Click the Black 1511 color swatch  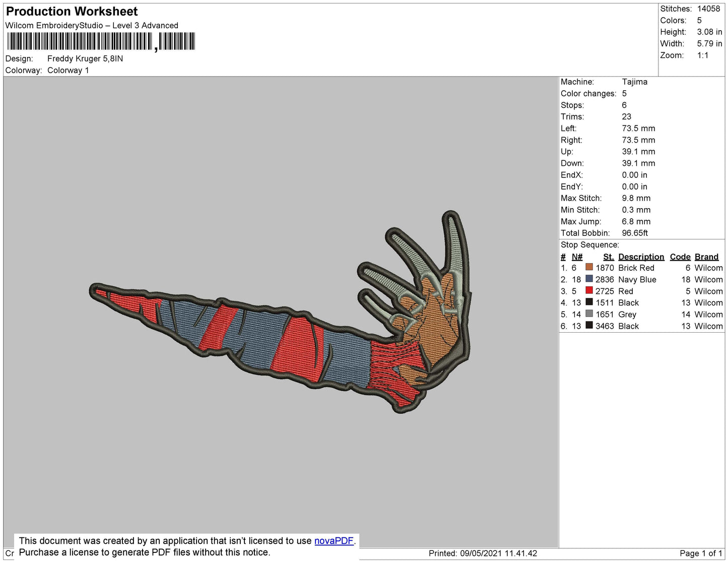589,302
